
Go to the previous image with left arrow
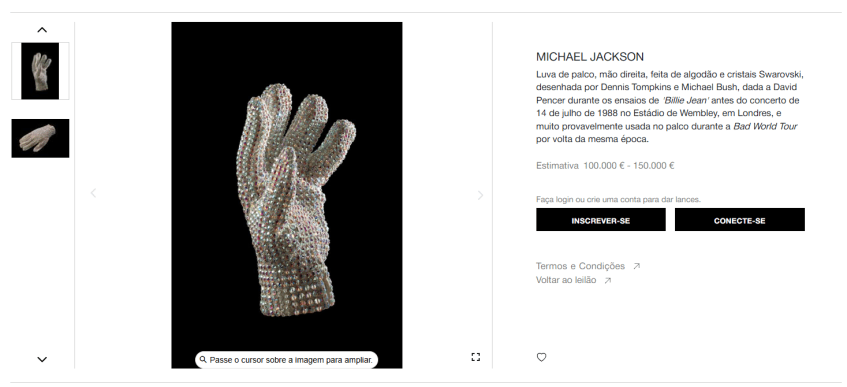pyautogui.click(x=93, y=193)
